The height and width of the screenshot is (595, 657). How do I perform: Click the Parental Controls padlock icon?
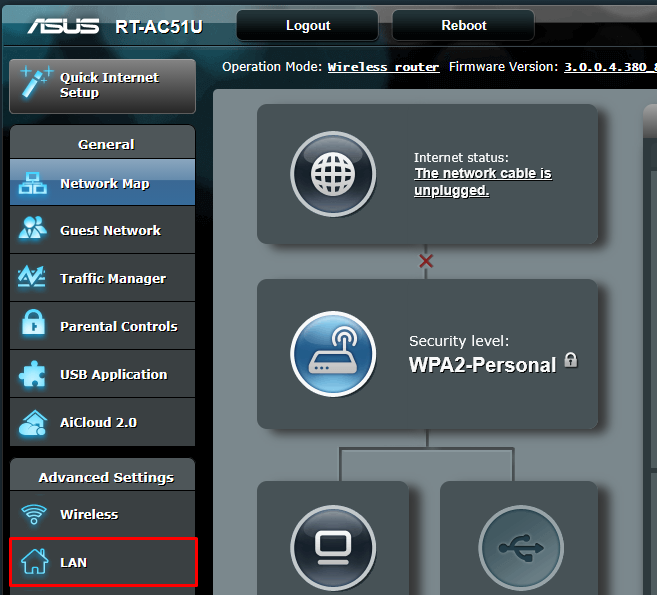[x=34, y=322]
